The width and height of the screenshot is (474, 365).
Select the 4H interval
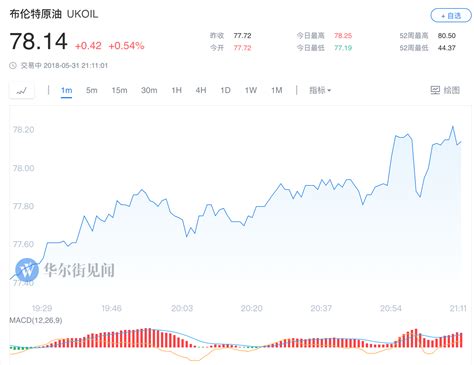(x=201, y=90)
